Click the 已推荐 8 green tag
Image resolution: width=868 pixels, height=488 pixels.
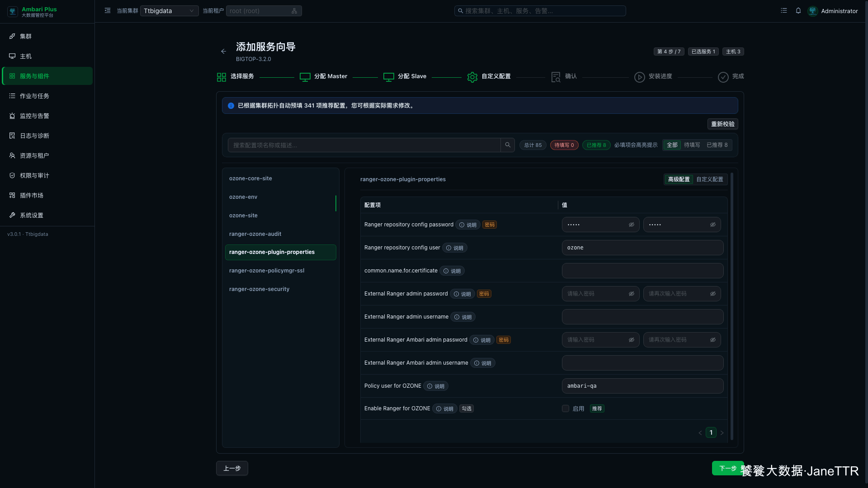tap(596, 145)
